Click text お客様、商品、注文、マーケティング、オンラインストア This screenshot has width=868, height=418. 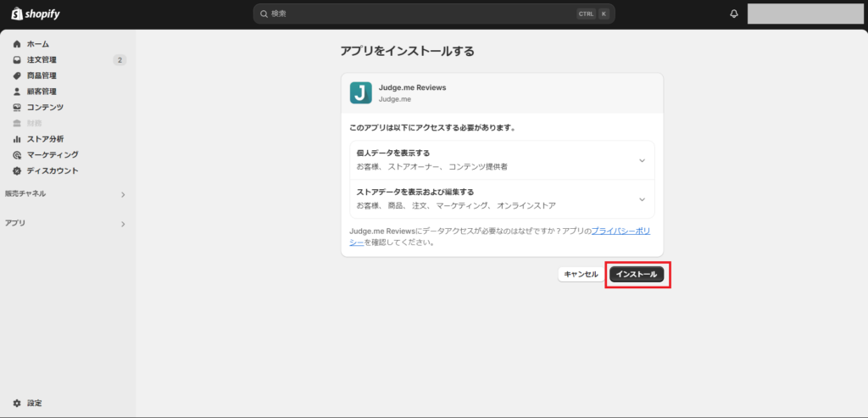456,205
